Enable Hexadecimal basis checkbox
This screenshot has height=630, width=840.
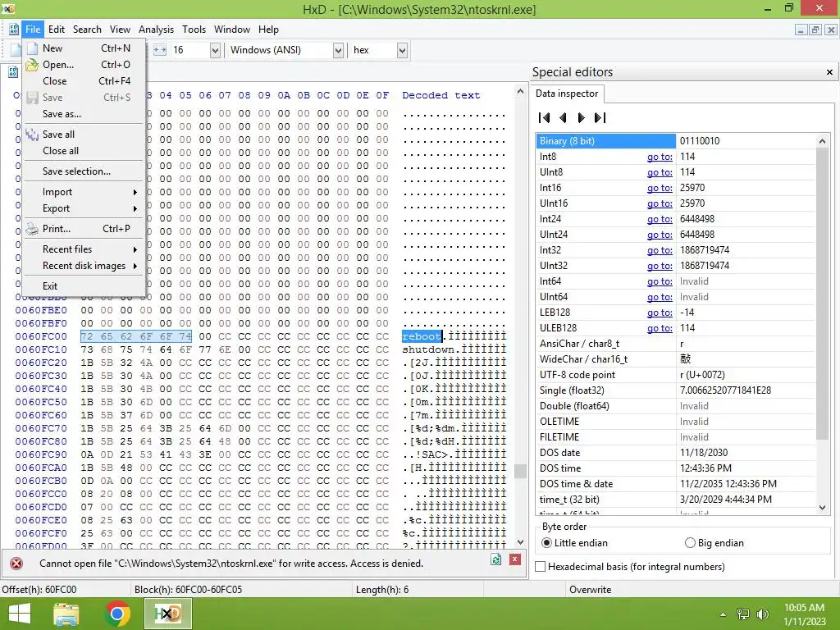tap(541, 567)
